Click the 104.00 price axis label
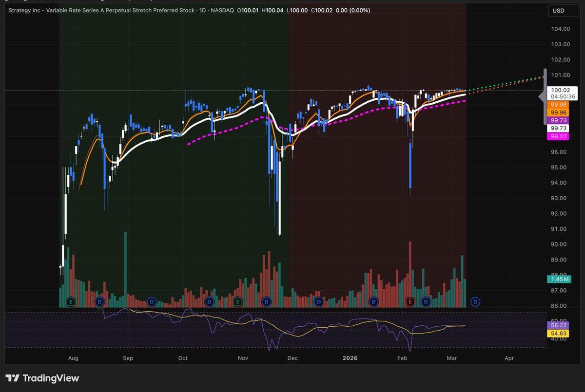585x392 pixels. (560, 29)
